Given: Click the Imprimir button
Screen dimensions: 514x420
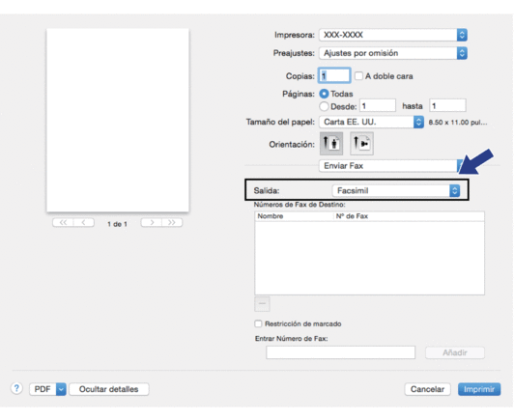Looking at the screenshot, I should pos(479,389).
